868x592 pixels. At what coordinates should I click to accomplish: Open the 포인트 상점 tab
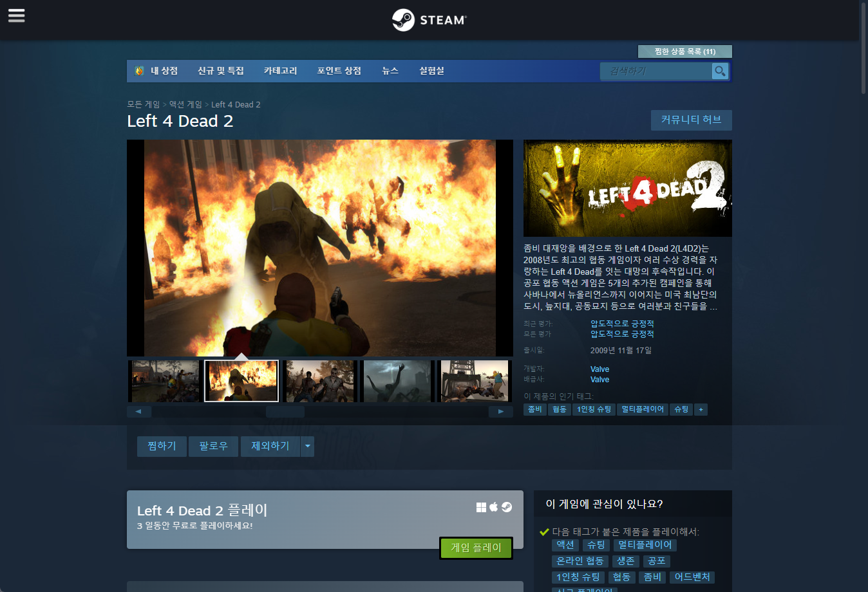click(339, 71)
